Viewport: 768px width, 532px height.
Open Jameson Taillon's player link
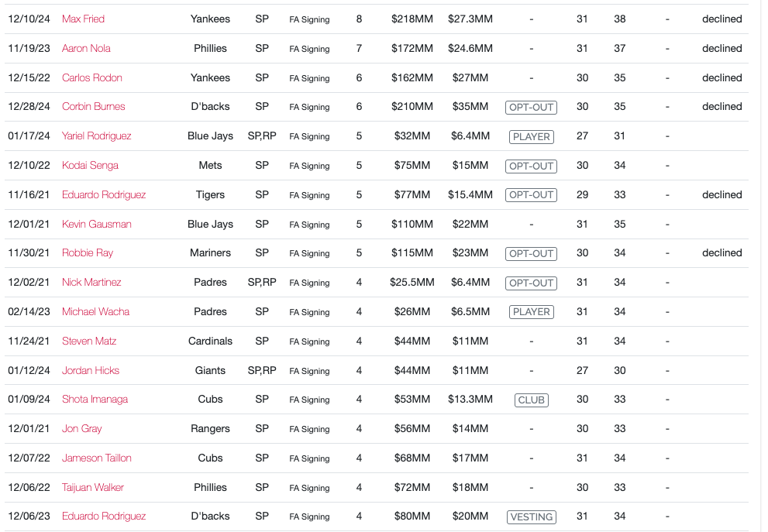pyautogui.click(x=96, y=458)
